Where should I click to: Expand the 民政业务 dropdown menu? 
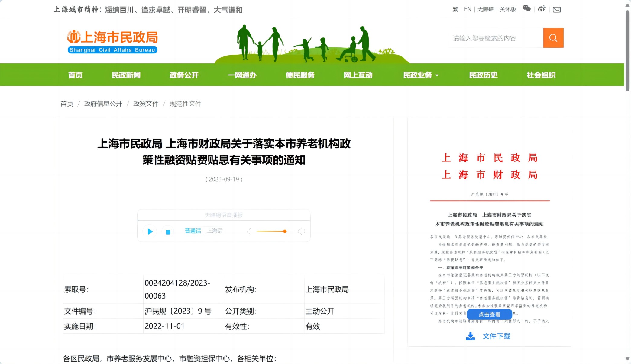[420, 75]
